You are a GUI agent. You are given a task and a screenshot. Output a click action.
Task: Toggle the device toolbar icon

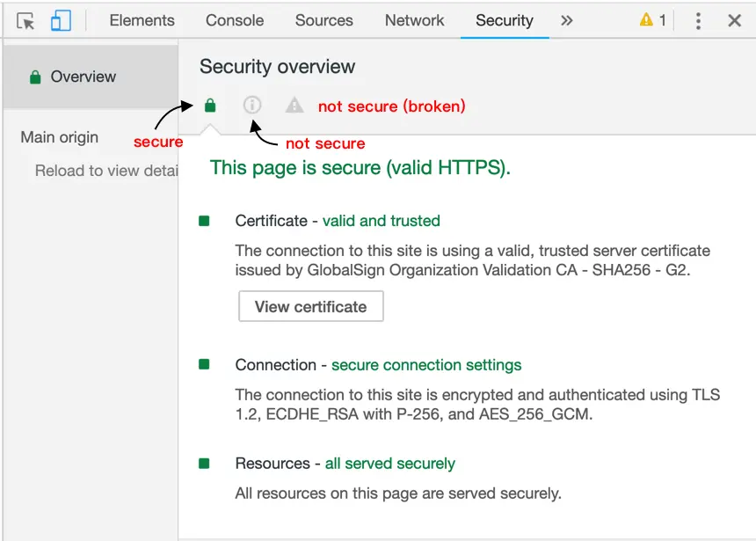(x=61, y=20)
